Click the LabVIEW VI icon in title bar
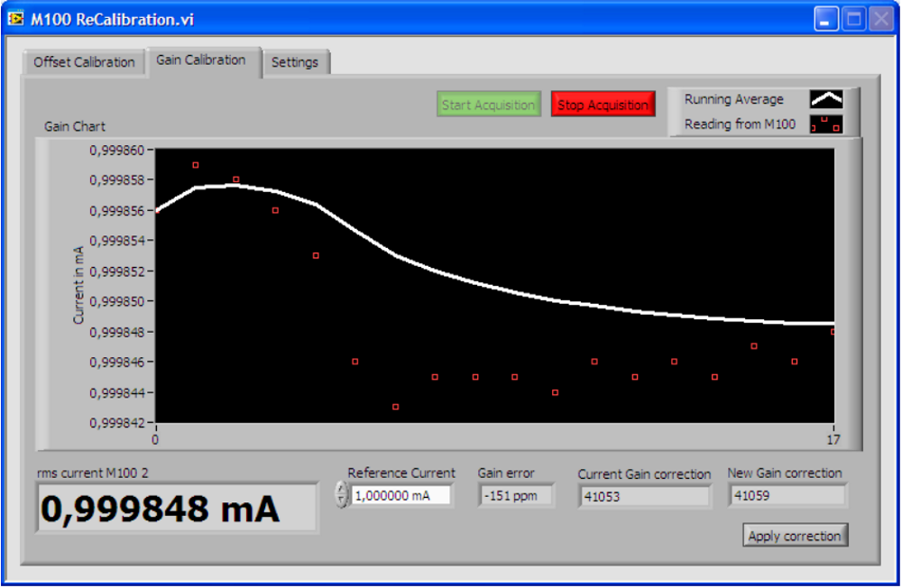902x588 pixels. [x=14, y=17]
